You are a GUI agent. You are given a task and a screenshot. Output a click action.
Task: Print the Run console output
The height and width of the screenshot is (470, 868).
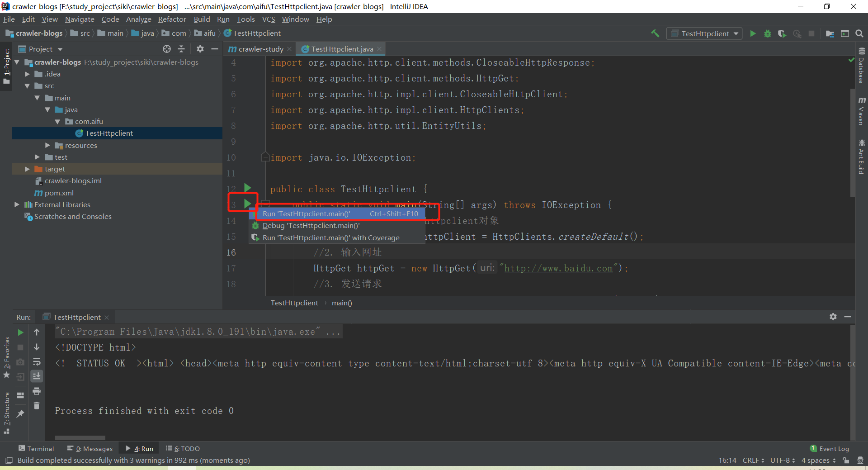coord(37,391)
